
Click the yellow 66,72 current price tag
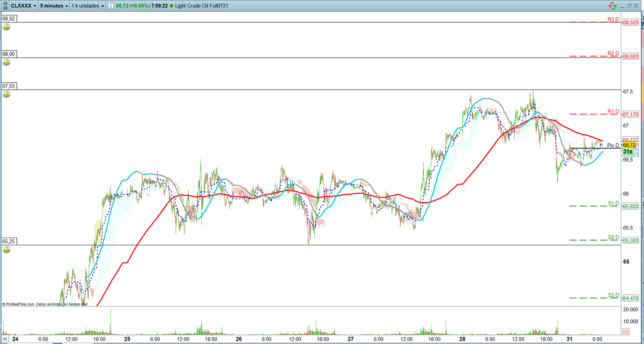[x=629, y=145]
